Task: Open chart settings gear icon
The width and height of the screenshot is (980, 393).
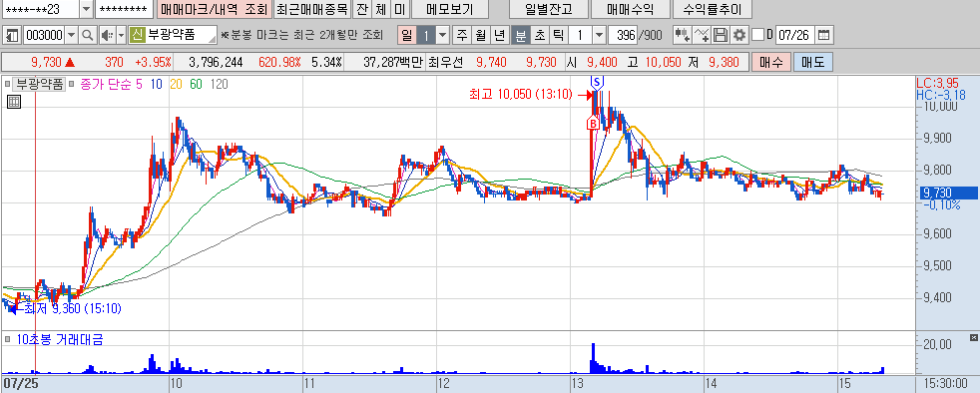Action: (739, 35)
